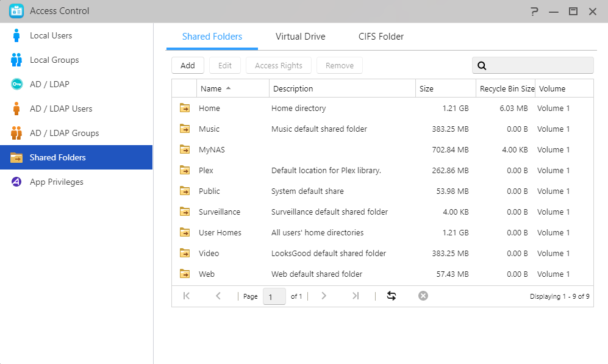Go to the next page arrow
The height and width of the screenshot is (364, 608).
point(324,296)
